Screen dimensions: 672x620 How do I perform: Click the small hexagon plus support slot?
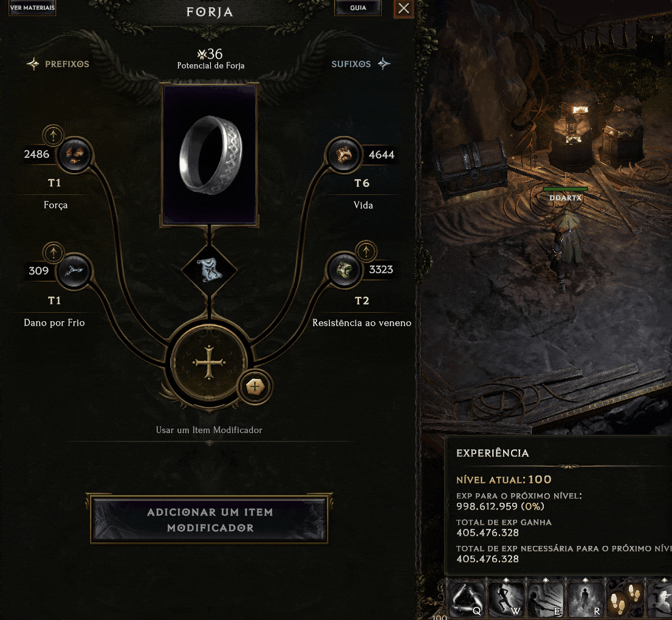coord(255,386)
